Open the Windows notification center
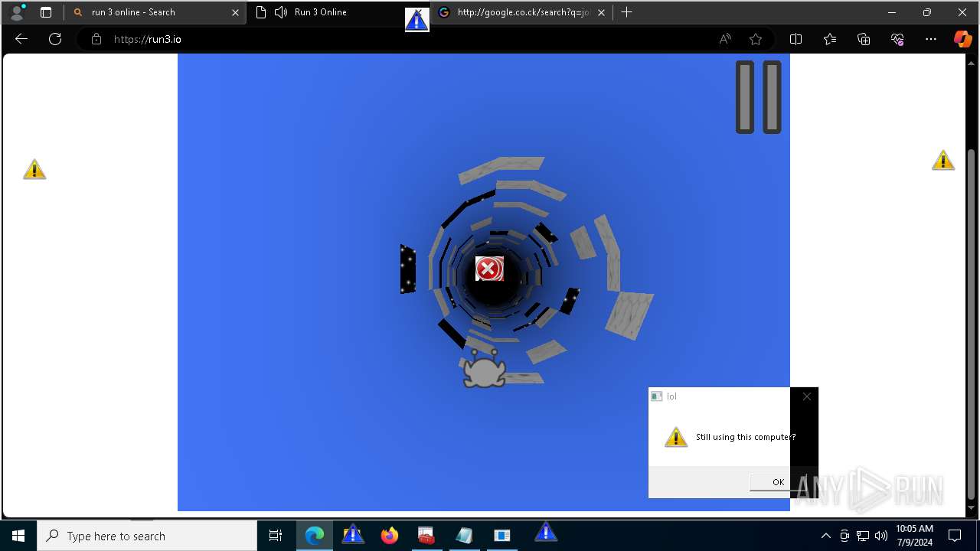980x551 pixels. click(x=955, y=536)
